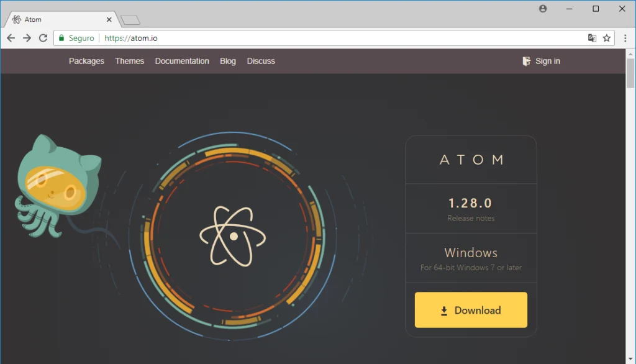Click the Atom favicon on the browser tab

[x=17, y=19]
